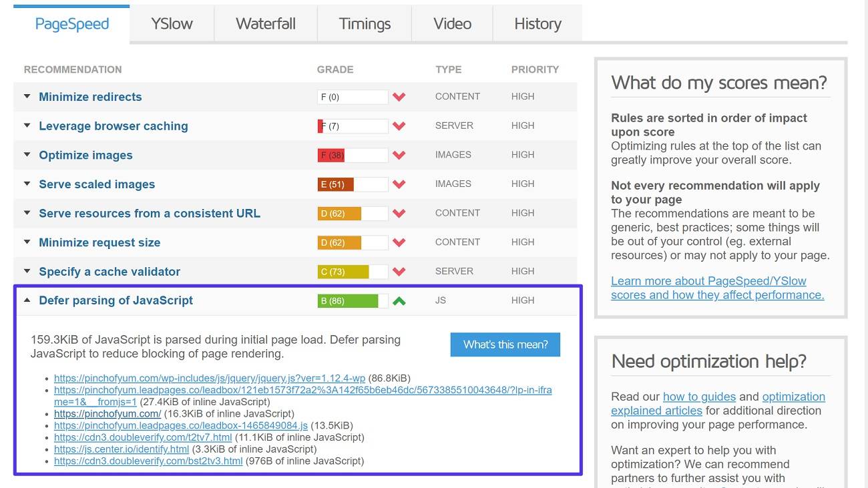Switch to the History tab
868x488 pixels.
(537, 23)
